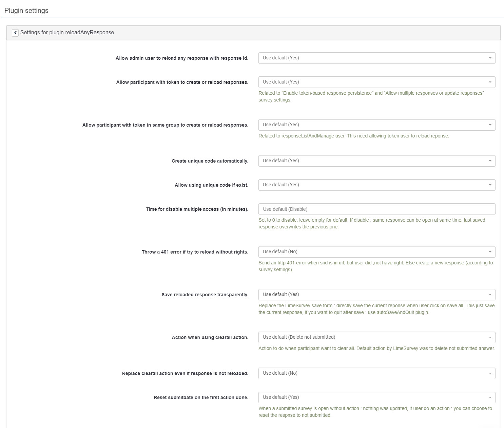Image resolution: width=504 pixels, height=428 pixels.
Task: Click the disable multiple access minutes field
Action: click(x=376, y=209)
